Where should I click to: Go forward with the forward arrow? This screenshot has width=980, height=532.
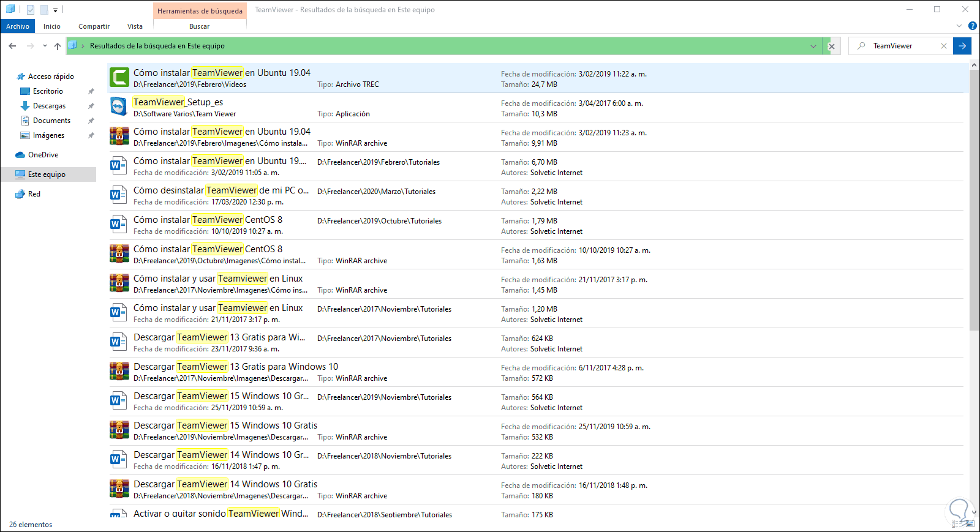coord(30,46)
